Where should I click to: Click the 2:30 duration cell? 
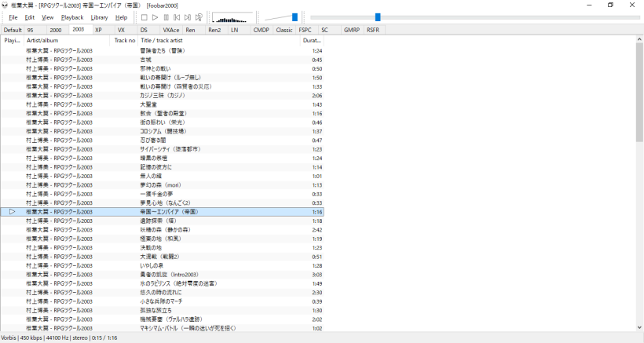click(317, 293)
